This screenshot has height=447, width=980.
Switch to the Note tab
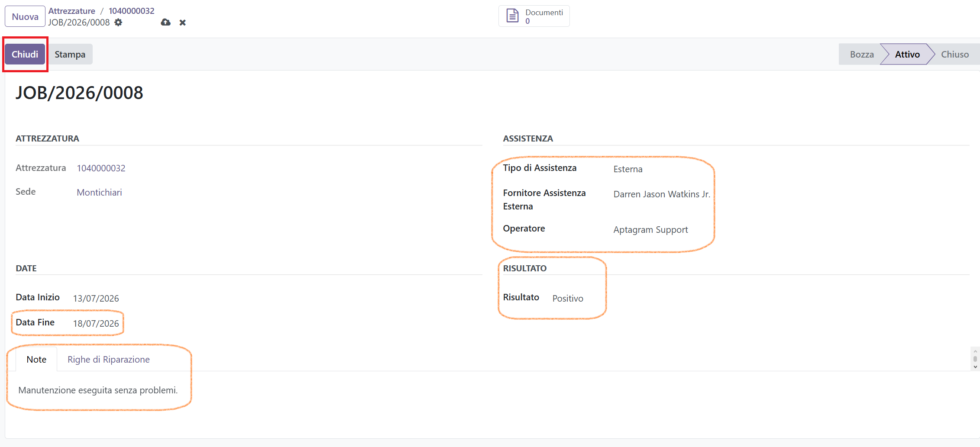36,359
